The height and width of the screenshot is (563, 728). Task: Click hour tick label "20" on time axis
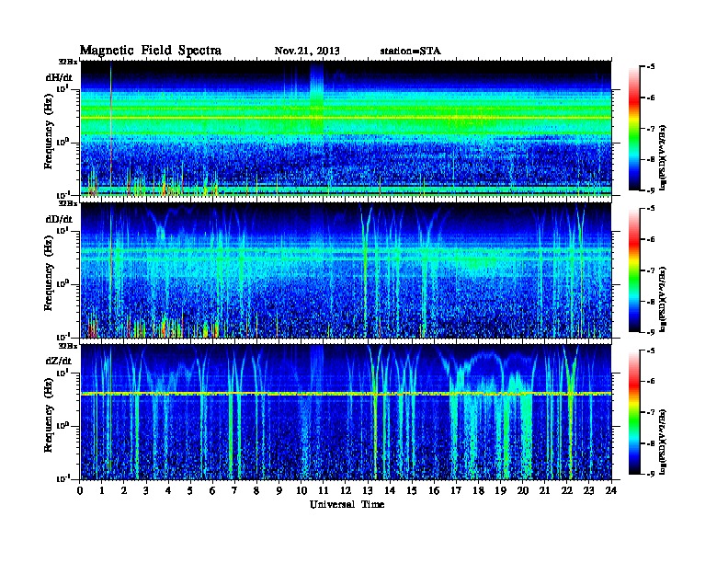coord(523,491)
